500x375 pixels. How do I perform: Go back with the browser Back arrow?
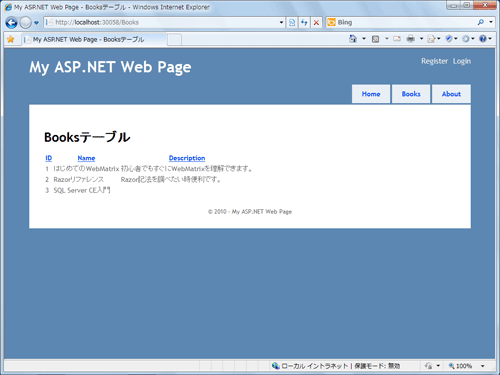coord(11,23)
